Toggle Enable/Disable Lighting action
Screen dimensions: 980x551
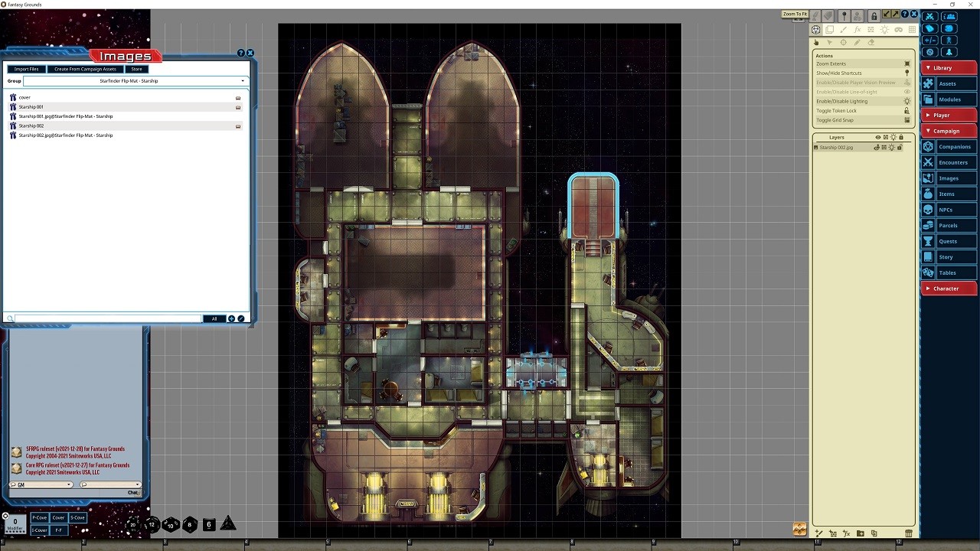tap(907, 101)
